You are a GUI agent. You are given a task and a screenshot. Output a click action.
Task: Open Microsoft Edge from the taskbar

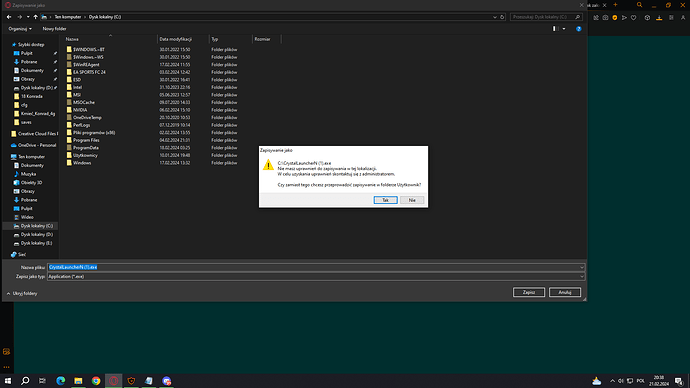point(61,381)
